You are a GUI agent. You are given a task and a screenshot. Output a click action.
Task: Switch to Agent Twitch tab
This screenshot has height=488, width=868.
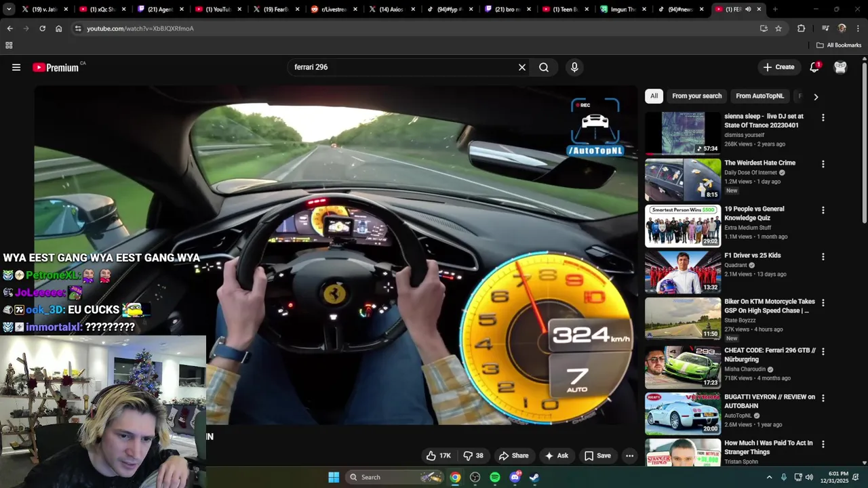(x=159, y=9)
